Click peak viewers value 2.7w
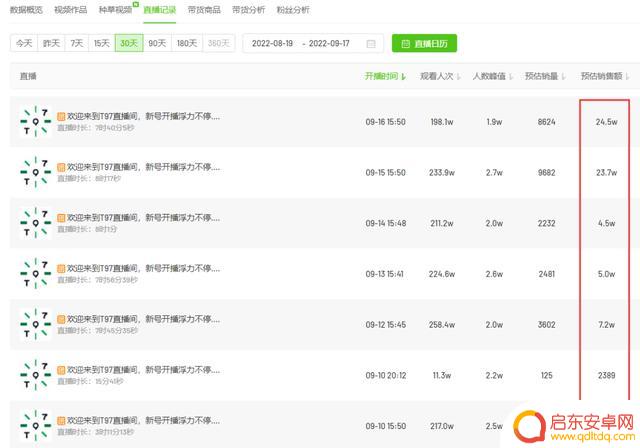The height and width of the screenshot is (448, 640). point(494,173)
